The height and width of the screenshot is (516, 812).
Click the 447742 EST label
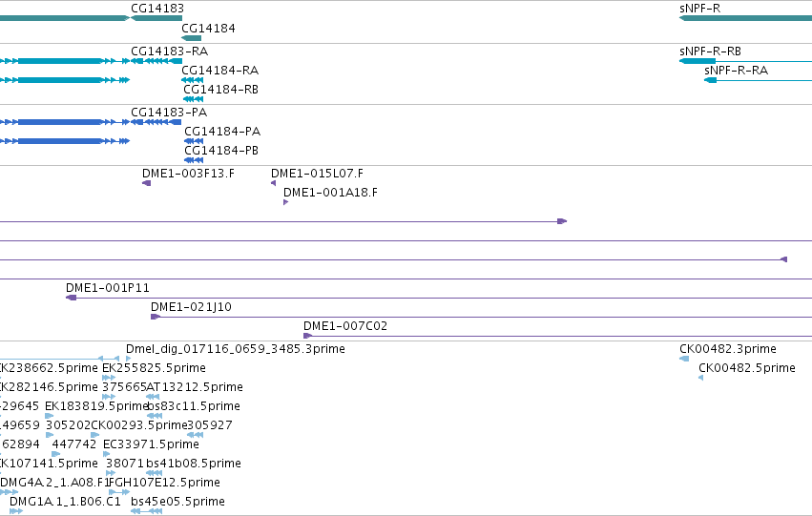tap(74, 444)
